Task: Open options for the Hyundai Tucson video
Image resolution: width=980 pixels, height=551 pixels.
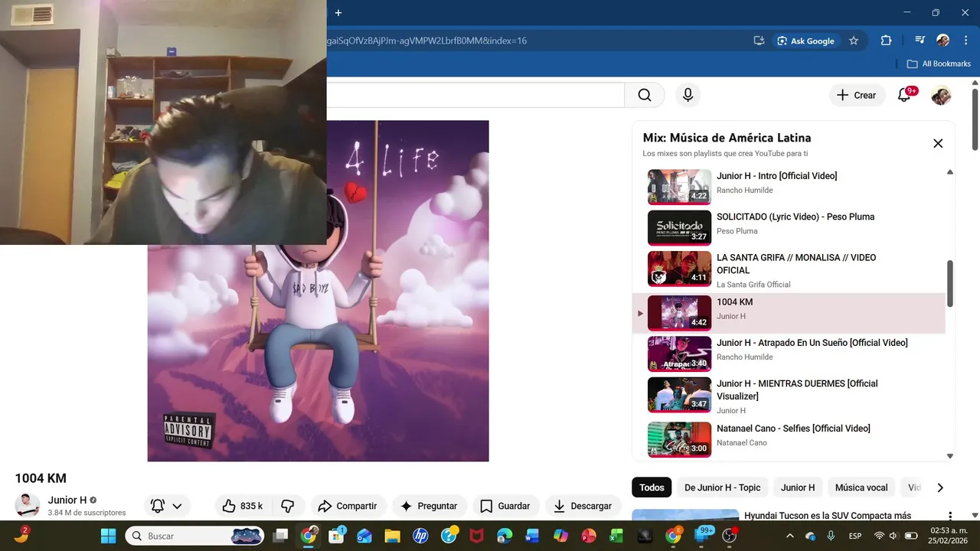Action: tap(950, 517)
